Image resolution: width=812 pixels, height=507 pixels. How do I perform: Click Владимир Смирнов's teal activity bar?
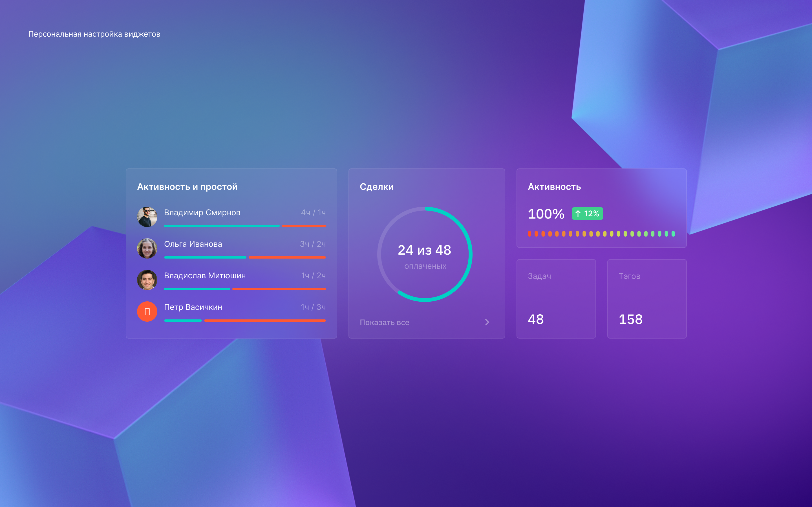tap(221, 226)
